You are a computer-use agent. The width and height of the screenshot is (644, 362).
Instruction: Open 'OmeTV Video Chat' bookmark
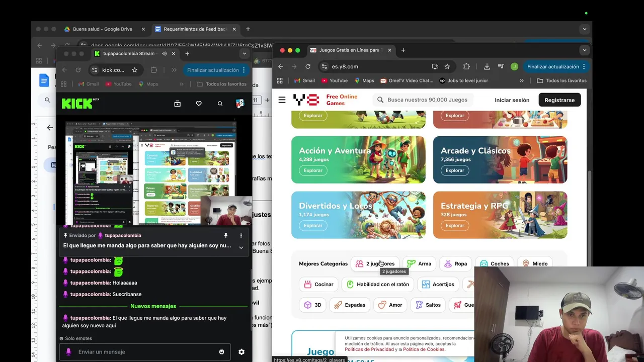coord(407,80)
